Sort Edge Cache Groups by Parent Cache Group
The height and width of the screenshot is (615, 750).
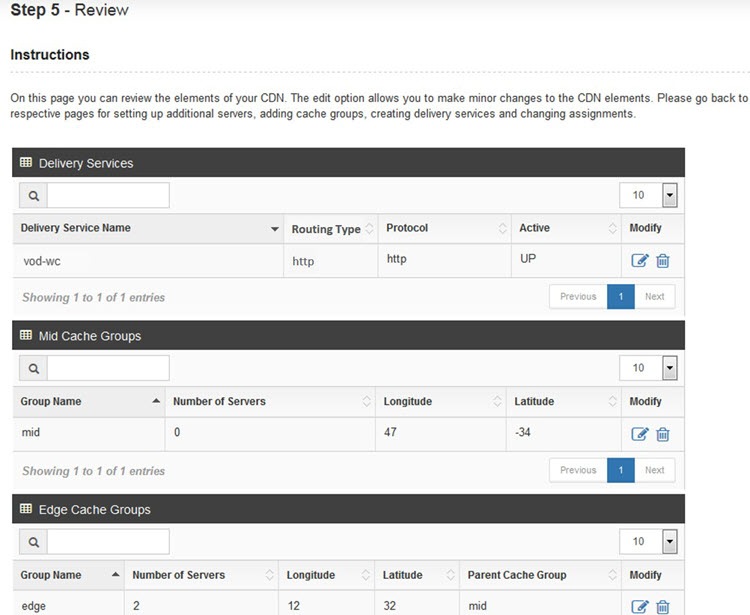pyautogui.click(x=540, y=575)
